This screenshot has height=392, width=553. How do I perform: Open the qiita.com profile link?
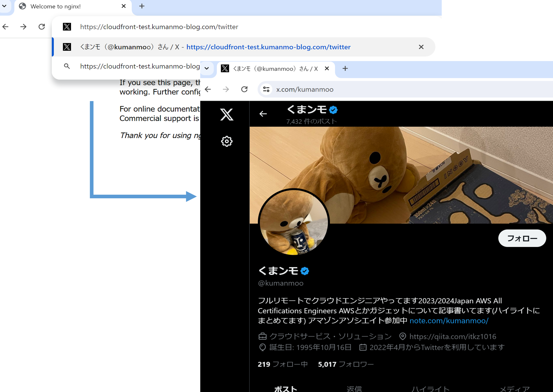point(453,336)
